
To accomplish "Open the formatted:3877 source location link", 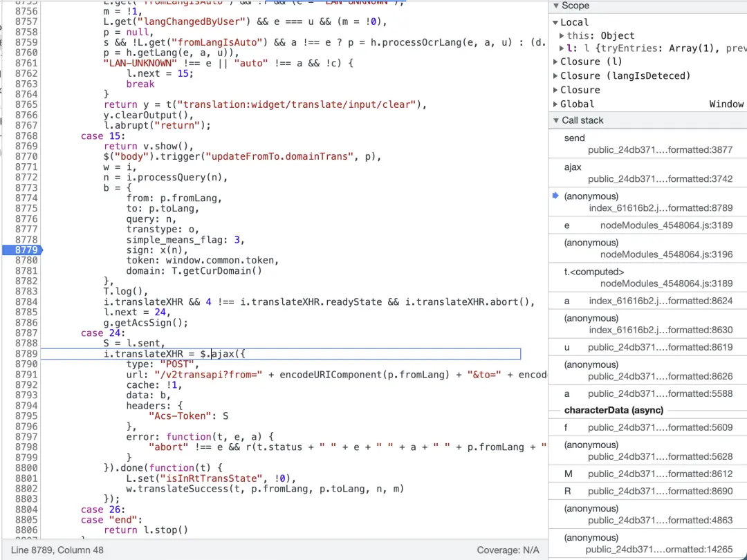I will tap(650, 149).
